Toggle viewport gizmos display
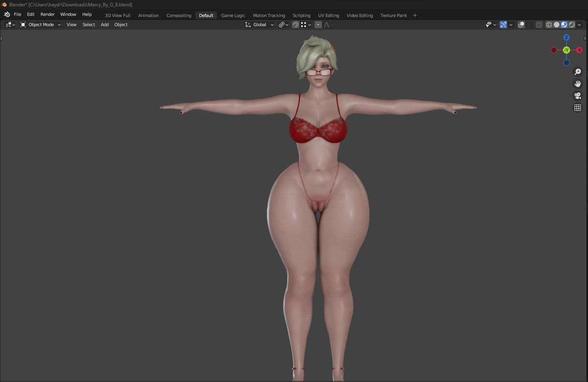588x382 pixels. 503,24
